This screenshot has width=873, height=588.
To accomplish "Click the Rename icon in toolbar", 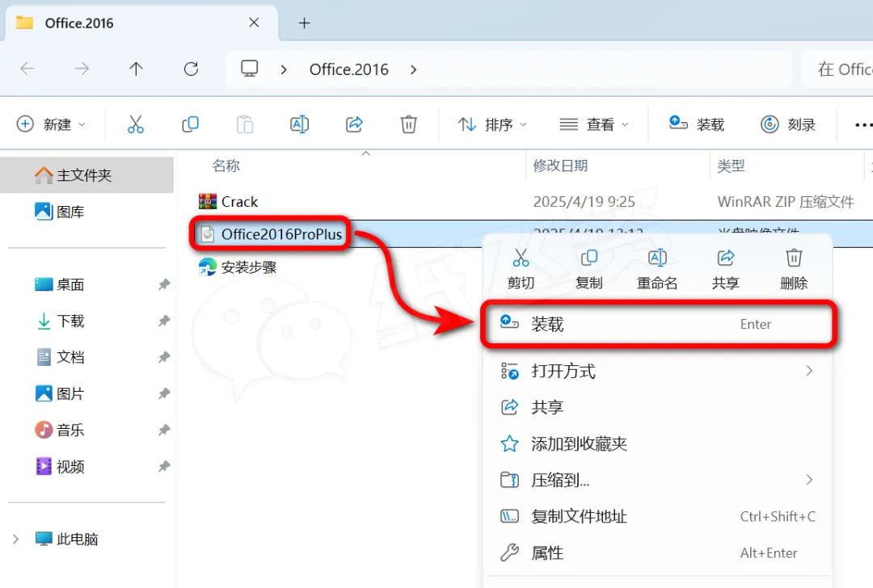I will [x=299, y=124].
